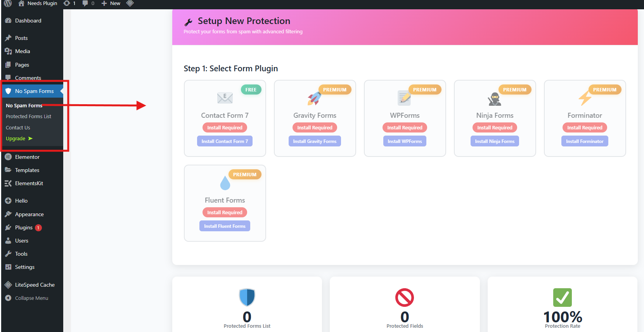Click the Ninja Forms ninja icon
This screenshot has width=644, height=332.
(x=495, y=99)
